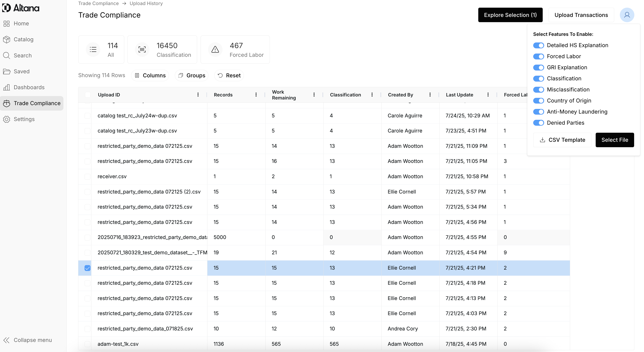This screenshot has width=644, height=352.
Task: Disable the Forced Labor feature toggle
Action: tap(538, 57)
